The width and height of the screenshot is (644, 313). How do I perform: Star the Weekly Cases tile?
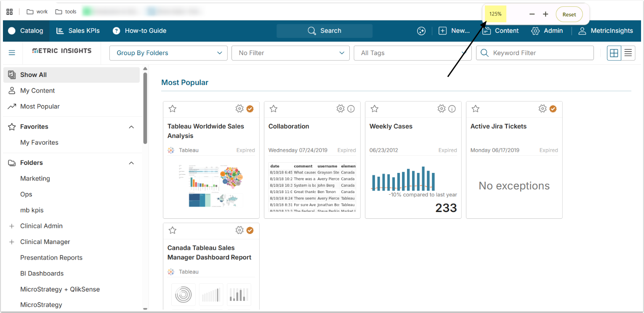click(374, 109)
